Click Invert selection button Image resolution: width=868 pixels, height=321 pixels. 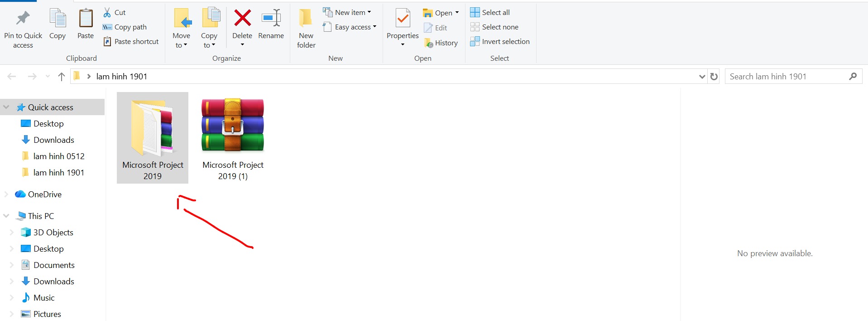pyautogui.click(x=500, y=42)
